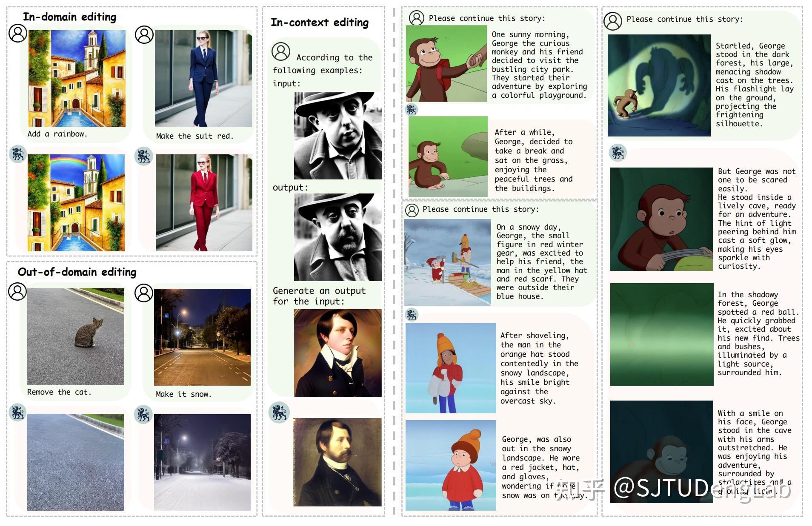This screenshot has height=526, width=812.
Task: Click user avatar above dark forest shadow story
Action: (x=613, y=21)
